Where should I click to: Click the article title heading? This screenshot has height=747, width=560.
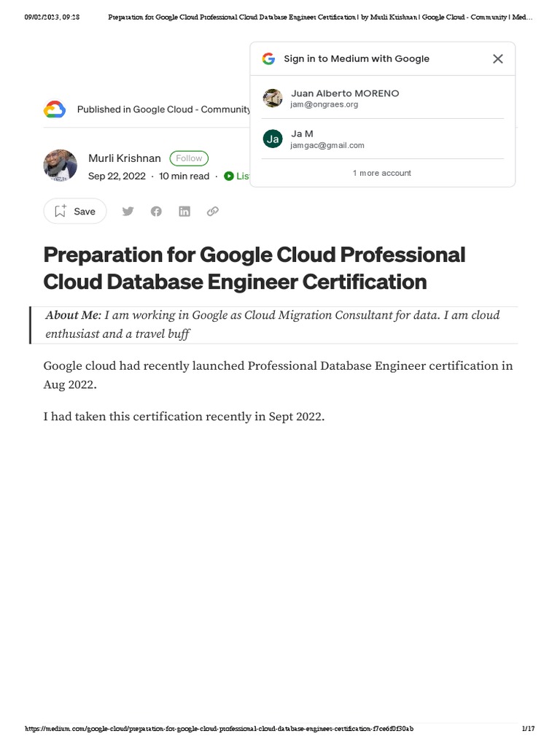pos(254,268)
